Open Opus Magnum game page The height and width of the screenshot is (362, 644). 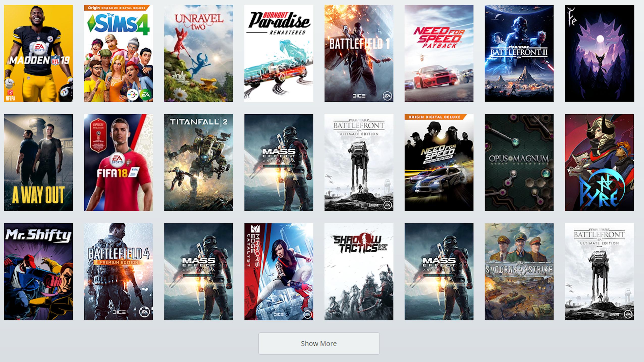pyautogui.click(x=519, y=162)
